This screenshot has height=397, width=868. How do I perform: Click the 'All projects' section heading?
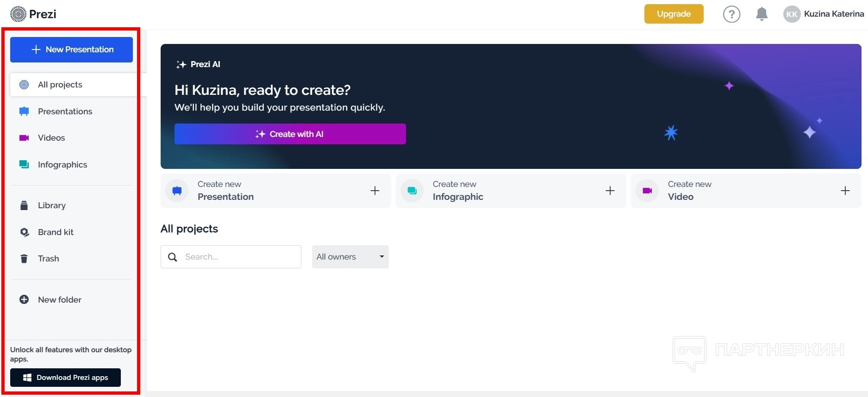(189, 229)
